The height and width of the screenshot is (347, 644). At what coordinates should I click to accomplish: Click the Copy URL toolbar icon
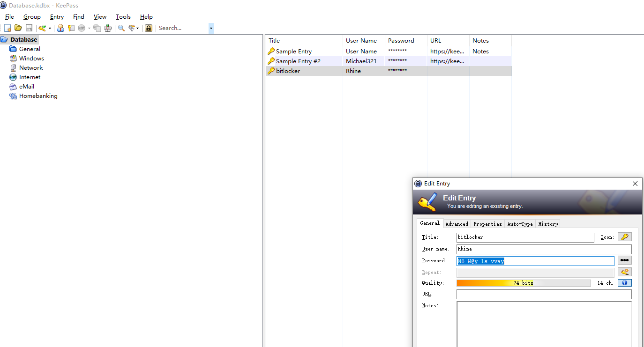pyautogui.click(x=97, y=28)
